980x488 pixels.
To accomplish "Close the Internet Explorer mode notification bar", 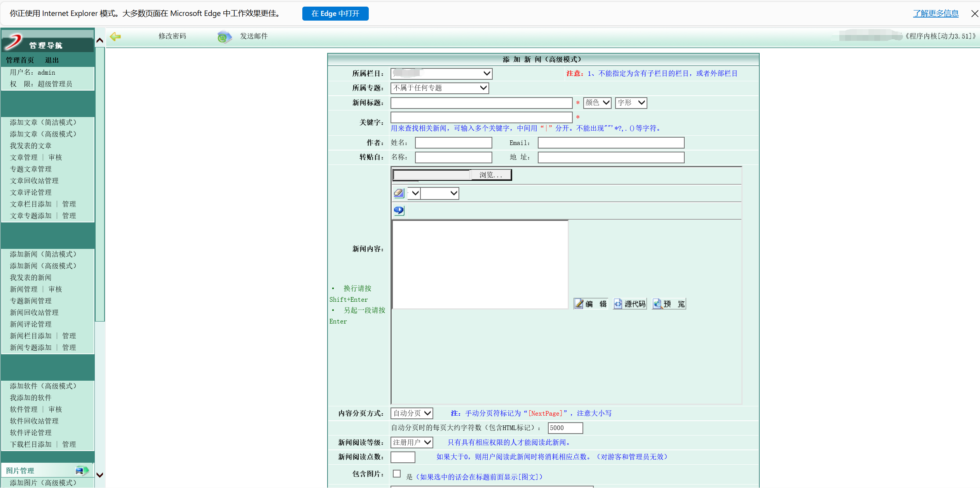I will pos(975,14).
